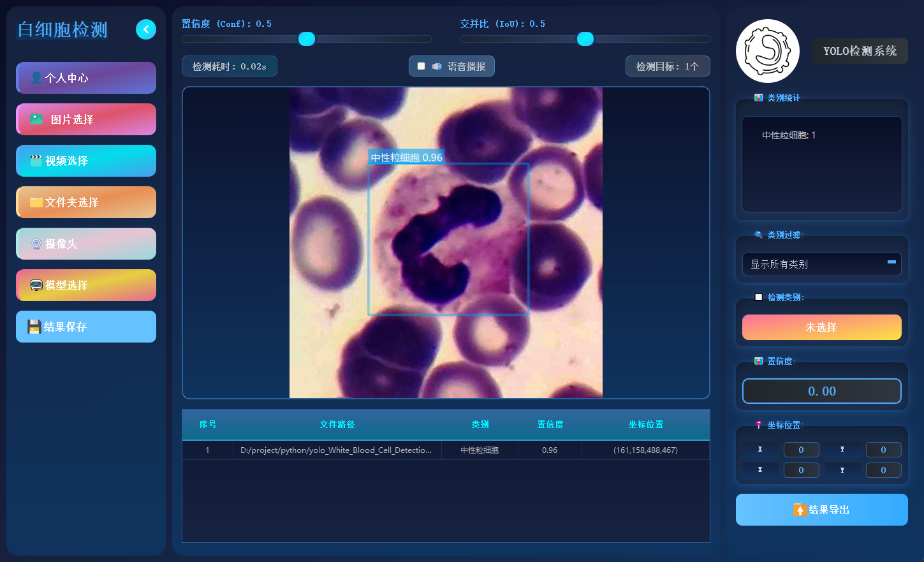Click the (161,158,488,467) coordinates cell
This screenshot has width=924, height=562.
[646, 450]
